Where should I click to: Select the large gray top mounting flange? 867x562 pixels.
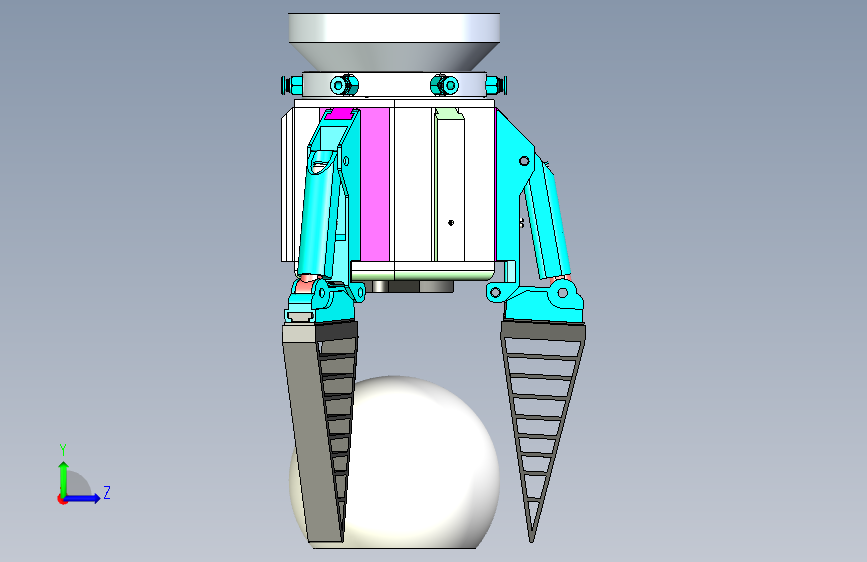coord(394,41)
